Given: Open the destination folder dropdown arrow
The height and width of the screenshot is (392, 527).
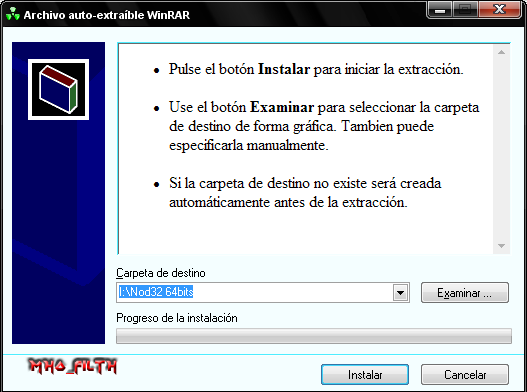Looking at the screenshot, I should pos(400,292).
